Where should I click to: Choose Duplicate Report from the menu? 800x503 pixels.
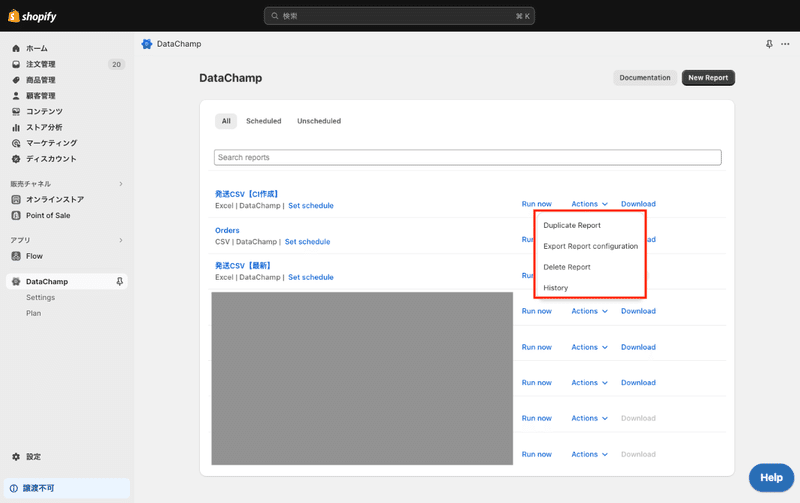pyautogui.click(x=572, y=225)
